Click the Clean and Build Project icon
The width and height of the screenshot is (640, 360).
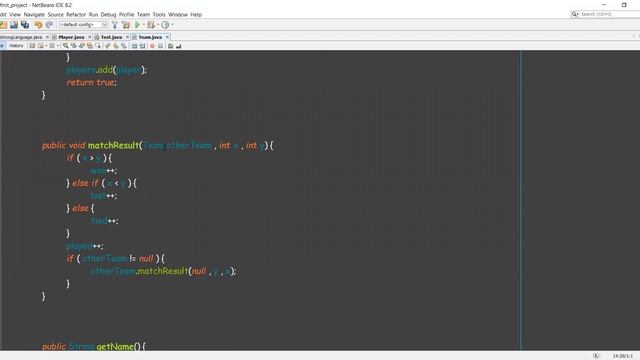pyautogui.click(x=126, y=25)
